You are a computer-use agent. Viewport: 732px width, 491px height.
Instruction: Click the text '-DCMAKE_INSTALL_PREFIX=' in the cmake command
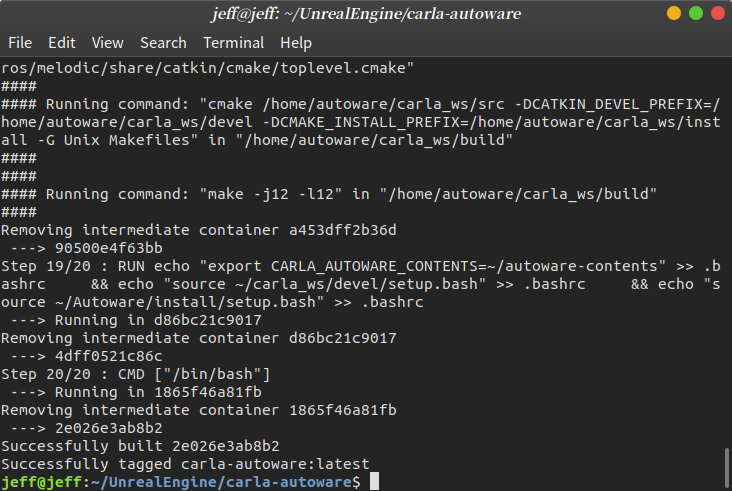click(366, 122)
